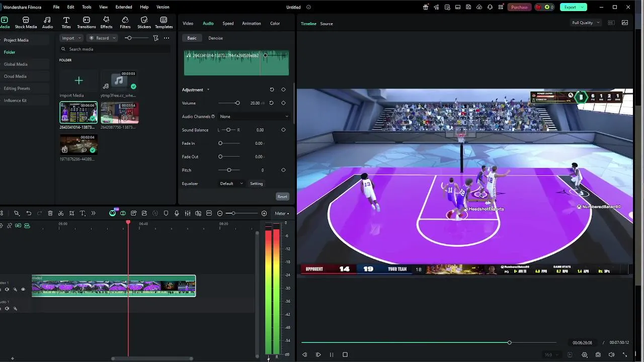Open Export options dropdown arrow

(582, 7)
